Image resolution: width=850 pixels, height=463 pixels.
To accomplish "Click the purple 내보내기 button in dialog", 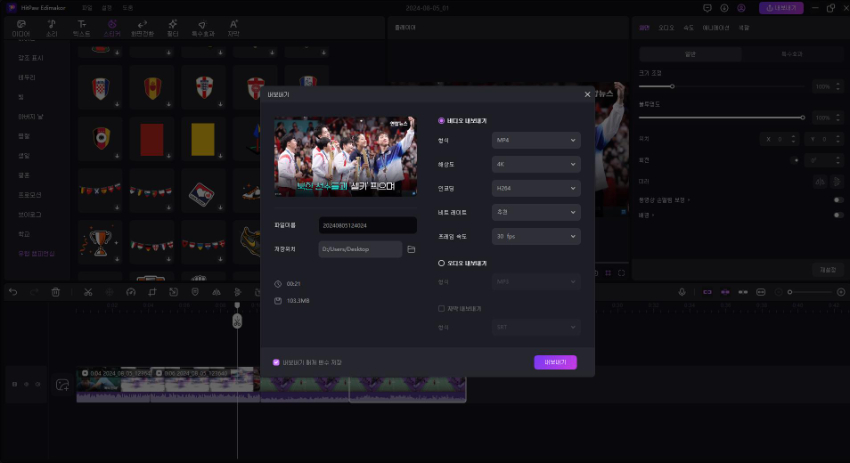I will (555, 362).
